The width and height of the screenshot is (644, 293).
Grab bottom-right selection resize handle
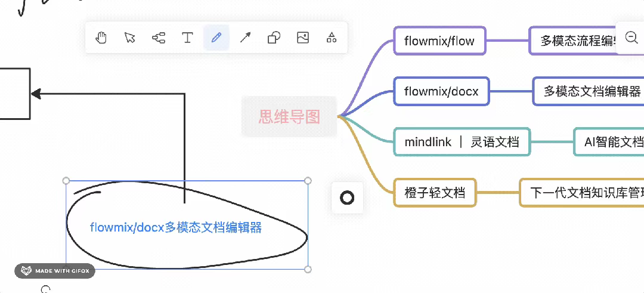coord(308,269)
